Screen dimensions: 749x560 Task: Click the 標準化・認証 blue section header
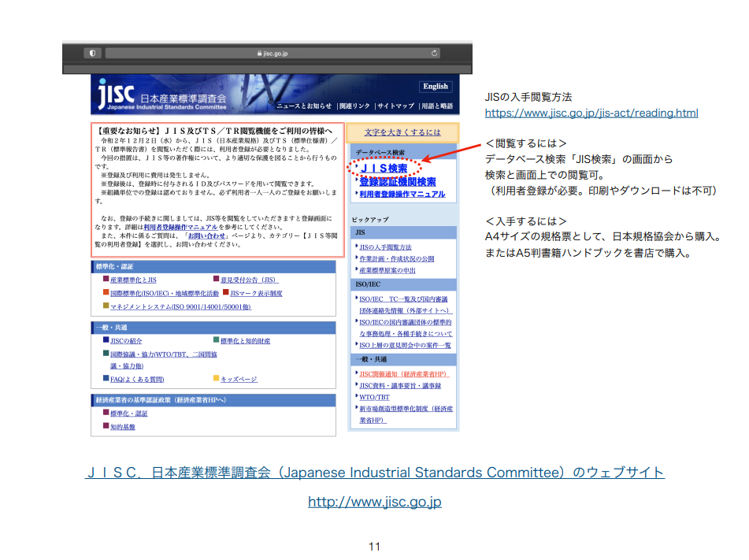[x=213, y=267]
